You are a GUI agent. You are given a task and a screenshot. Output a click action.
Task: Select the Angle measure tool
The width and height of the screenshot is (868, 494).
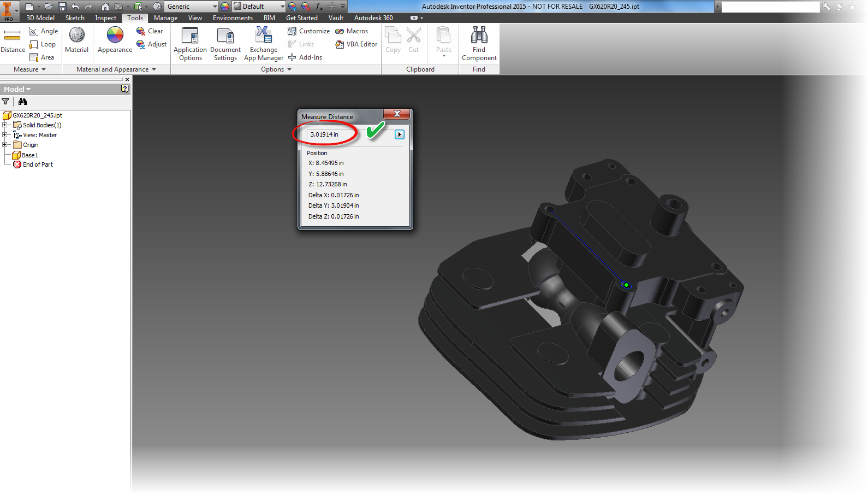point(44,31)
